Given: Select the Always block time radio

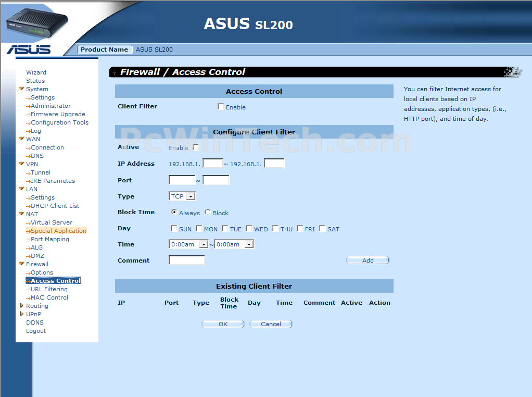Looking at the screenshot, I should 174,212.
